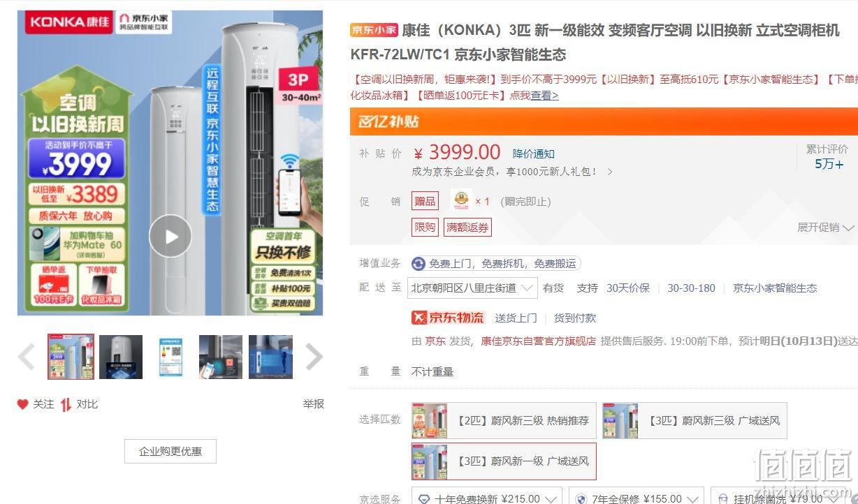Play the product video on main image

click(170, 236)
